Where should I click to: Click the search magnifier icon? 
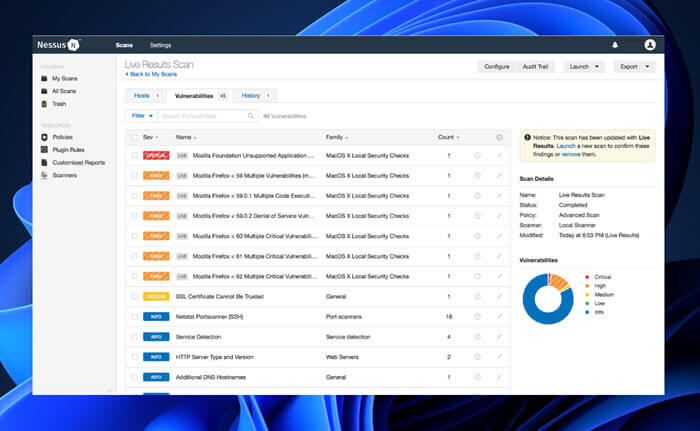point(251,116)
